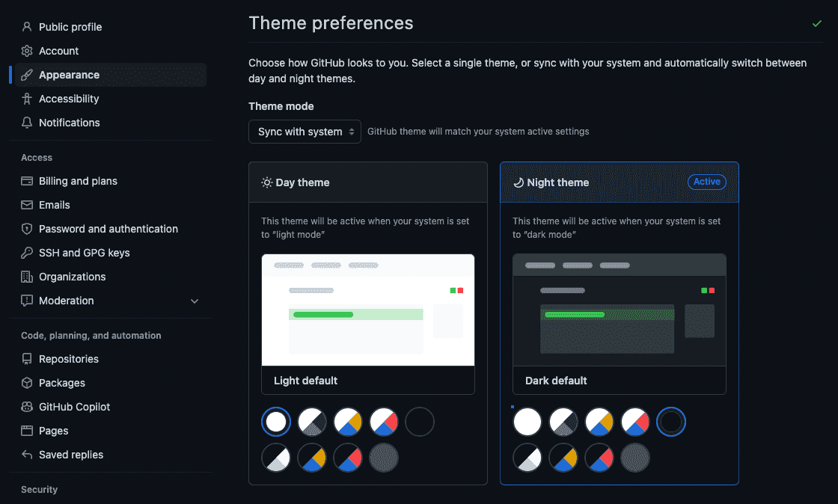This screenshot has width=838, height=504.
Task: Open the Emails settings page
Action: tap(55, 205)
